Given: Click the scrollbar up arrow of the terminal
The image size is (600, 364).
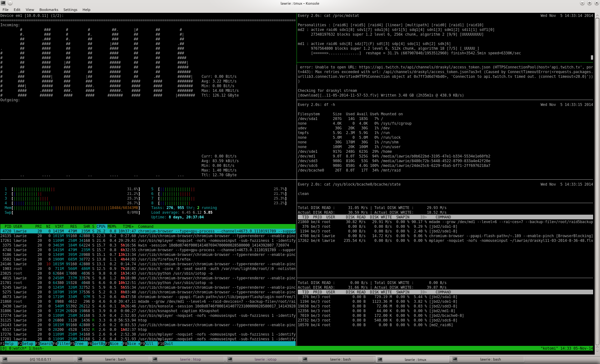Looking at the screenshot, I should (597, 15).
